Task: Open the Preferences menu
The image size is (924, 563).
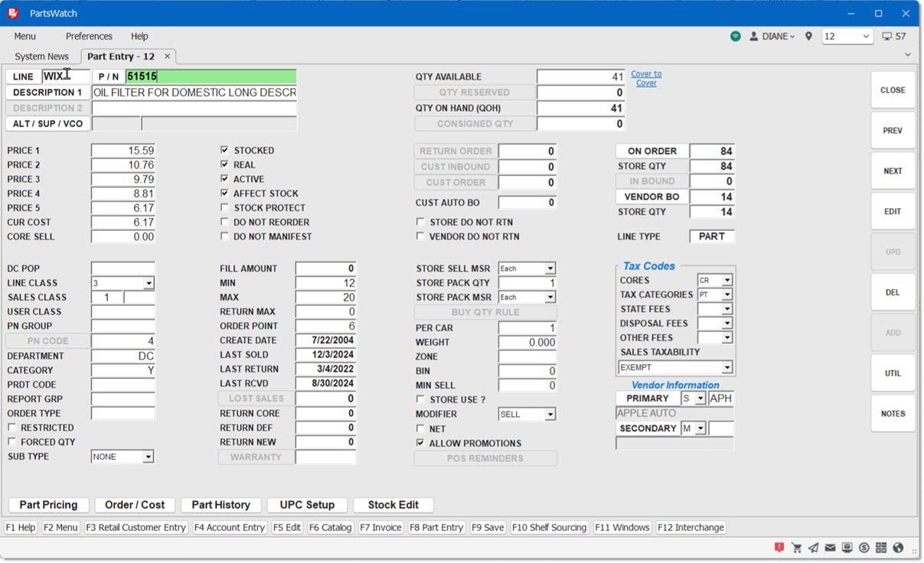Action: [89, 36]
